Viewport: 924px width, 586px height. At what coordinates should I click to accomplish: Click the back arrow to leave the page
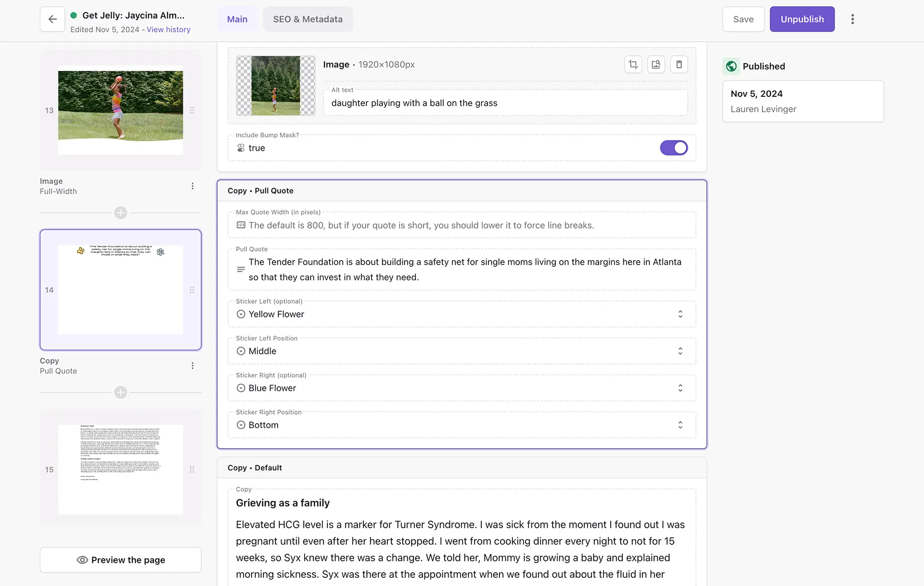[x=52, y=19]
